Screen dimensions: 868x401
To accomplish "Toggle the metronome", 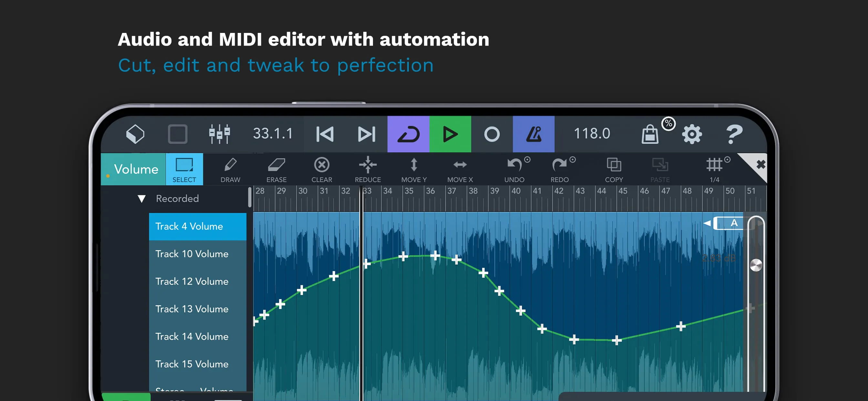I will pyautogui.click(x=533, y=134).
